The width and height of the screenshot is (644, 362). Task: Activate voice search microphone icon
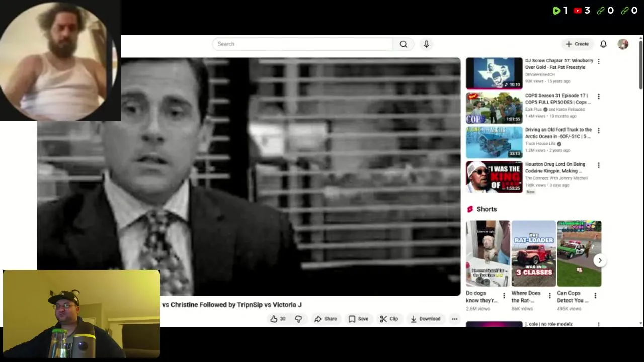tap(426, 44)
